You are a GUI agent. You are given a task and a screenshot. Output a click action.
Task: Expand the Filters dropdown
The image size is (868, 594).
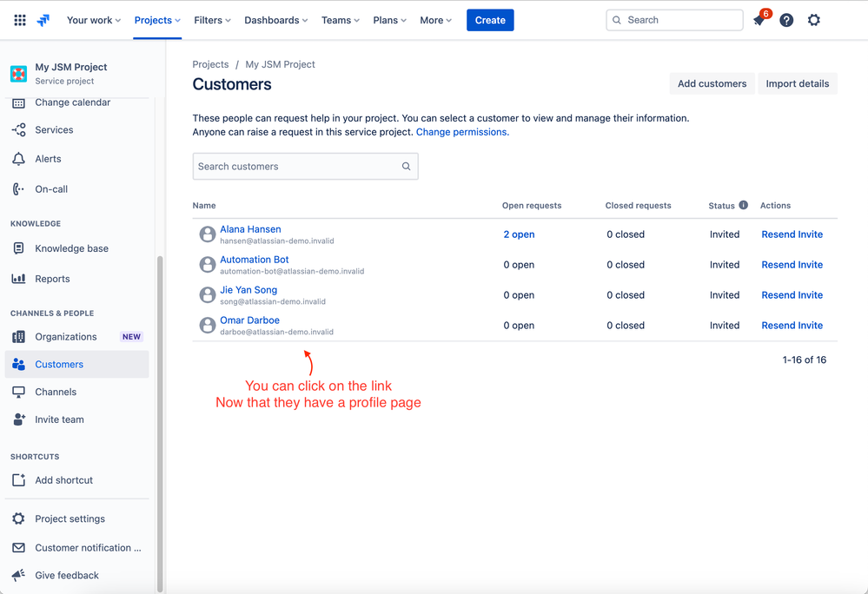tap(212, 19)
